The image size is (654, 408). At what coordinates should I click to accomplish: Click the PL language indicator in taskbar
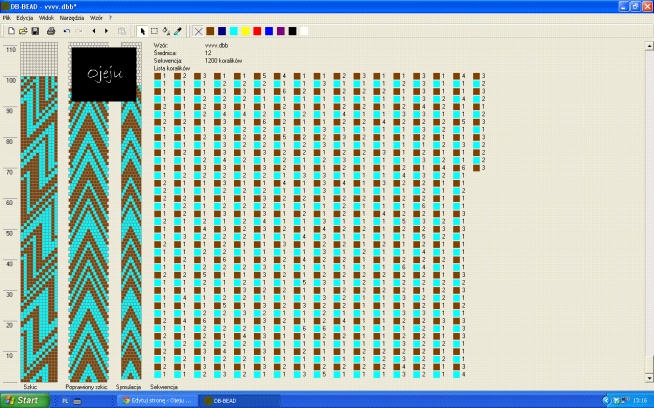pyautogui.click(x=65, y=401)
